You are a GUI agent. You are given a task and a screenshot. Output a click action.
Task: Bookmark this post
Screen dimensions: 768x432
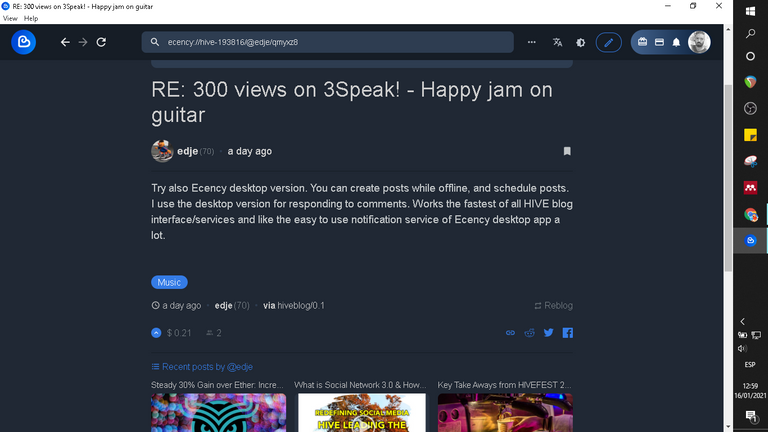click(x=567, y=151)
